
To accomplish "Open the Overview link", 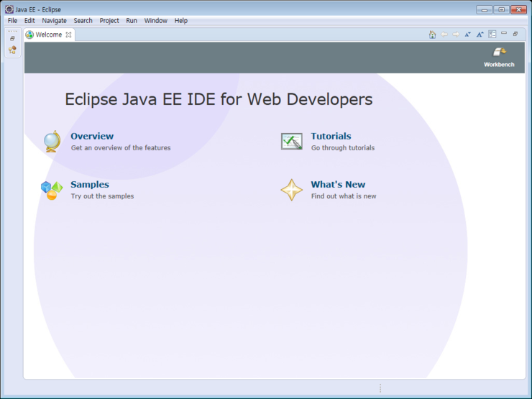I will [x=92, y=136].
